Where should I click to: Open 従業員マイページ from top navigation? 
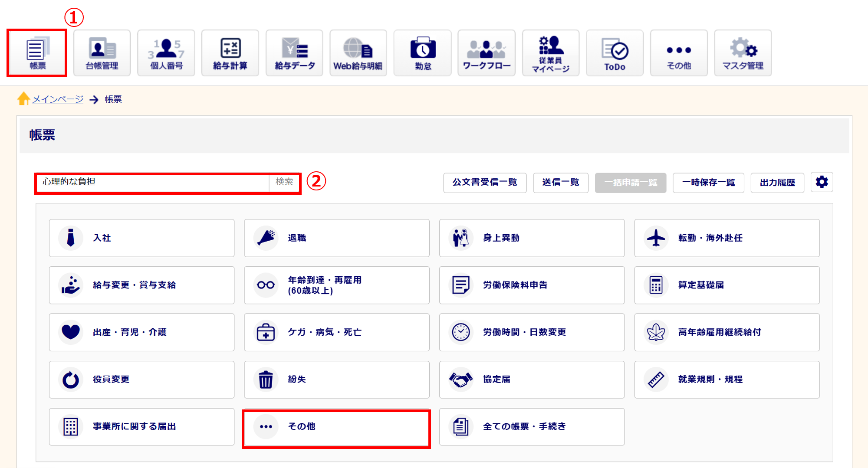(x=551, y=53)
